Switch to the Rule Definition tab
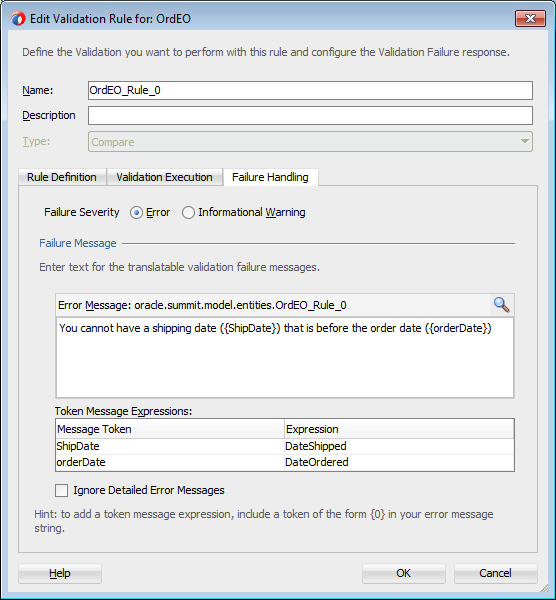This screenshot has height=600, width=556. (x=62, y=177)
